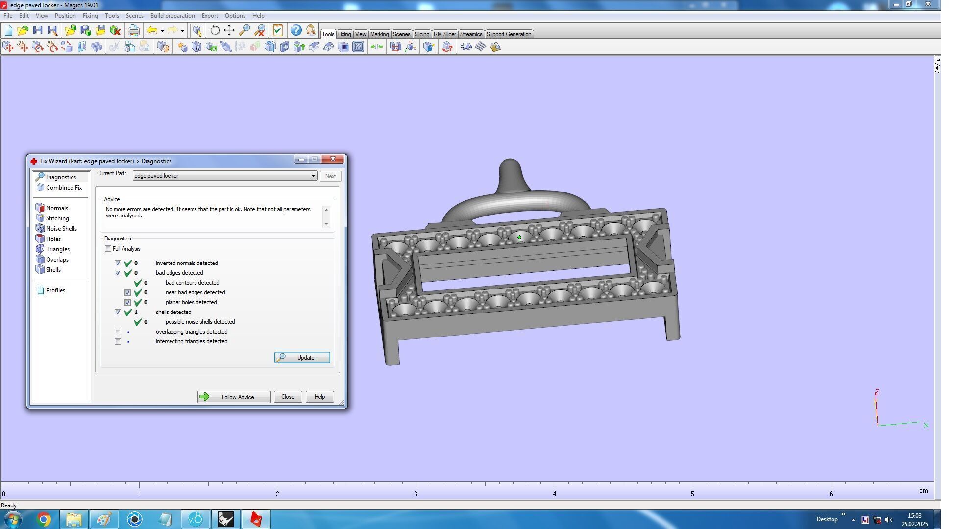Open the Undo history dropdown arrow
This screenshot has width=980, height=529.
click(162, 31)
